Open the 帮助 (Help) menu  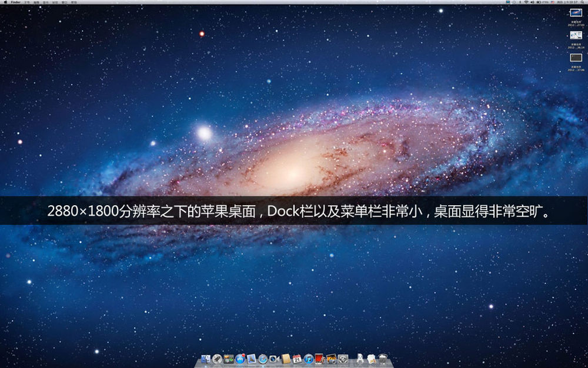[x=74, y=2]
